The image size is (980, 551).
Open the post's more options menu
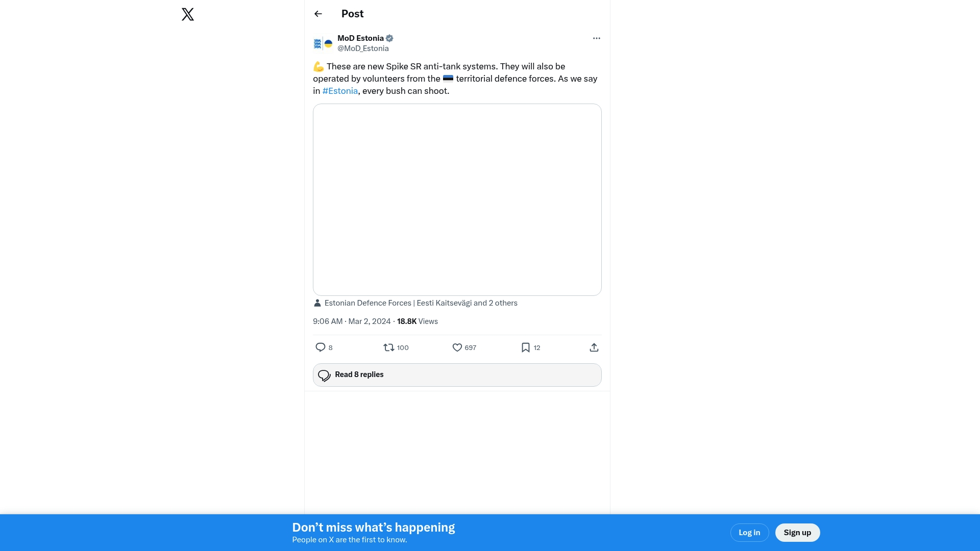(596, 38)
